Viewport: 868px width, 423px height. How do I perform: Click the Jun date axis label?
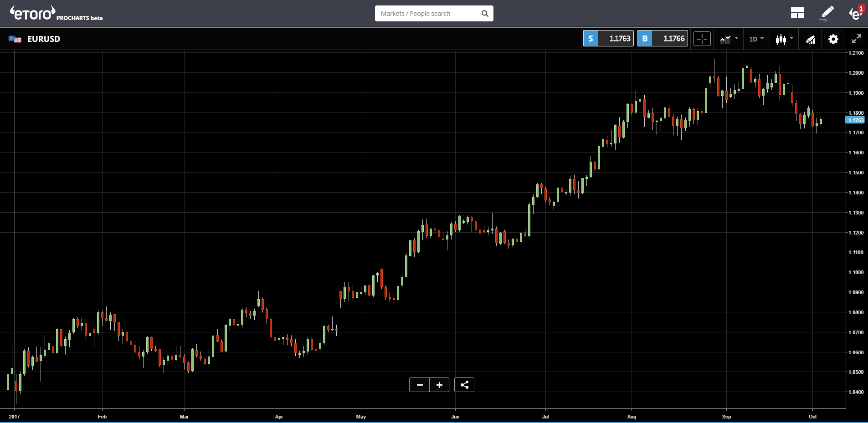(x=455, y=417)
